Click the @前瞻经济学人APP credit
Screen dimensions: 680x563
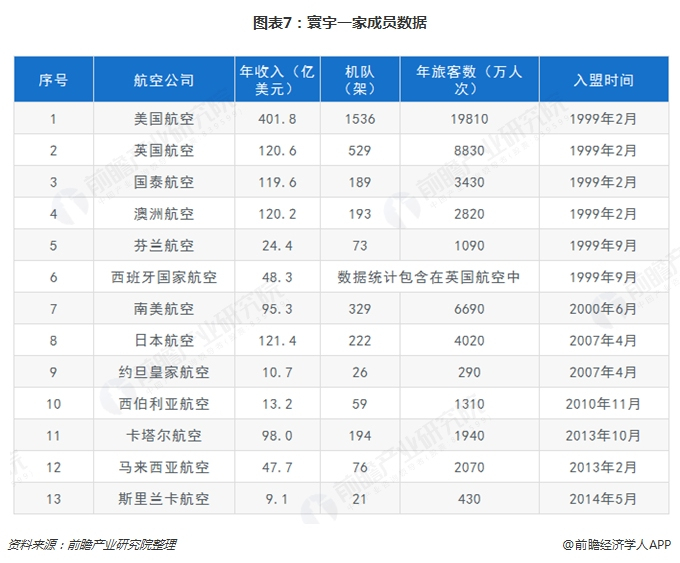tap(617, 544)
